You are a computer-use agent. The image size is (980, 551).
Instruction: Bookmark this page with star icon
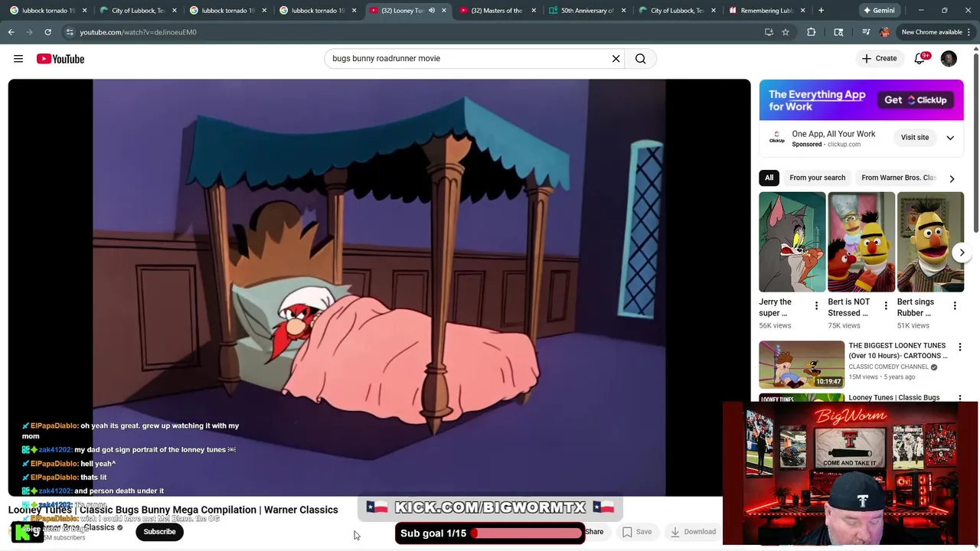pos(786,32)
